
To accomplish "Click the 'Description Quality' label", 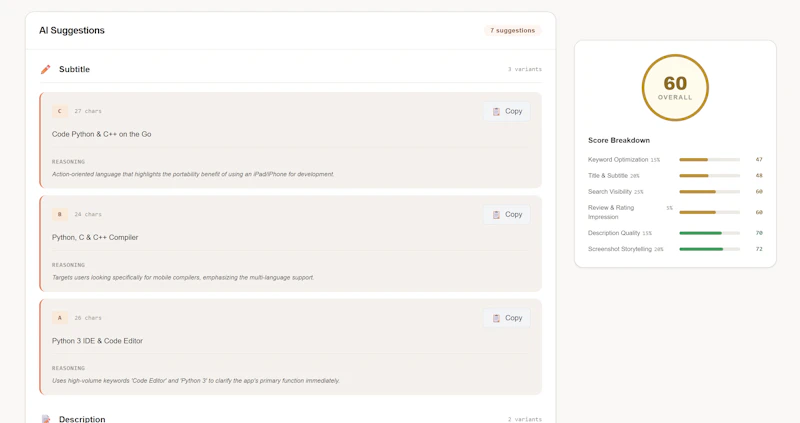I will click(x=614, y=233).
